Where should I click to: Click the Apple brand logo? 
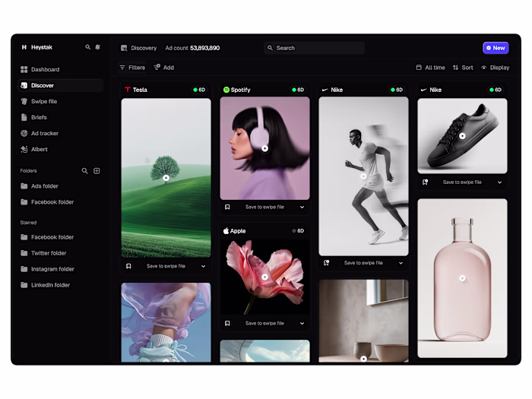click(226, 231)
